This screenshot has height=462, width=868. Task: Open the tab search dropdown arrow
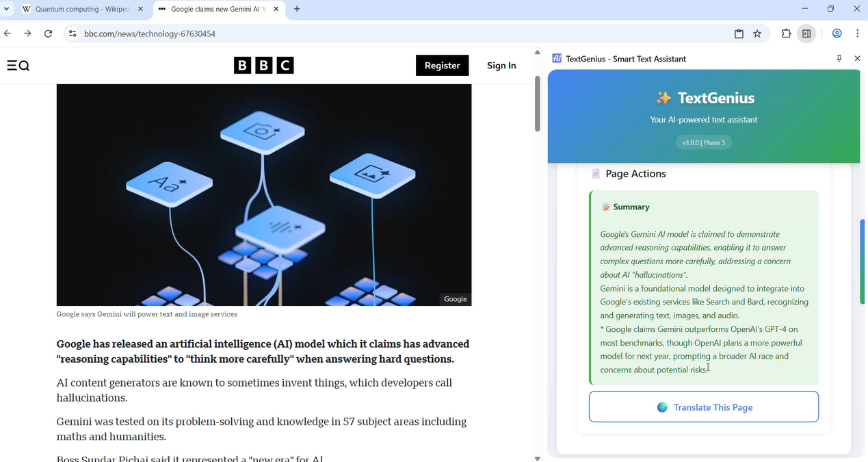pos(7,9)
